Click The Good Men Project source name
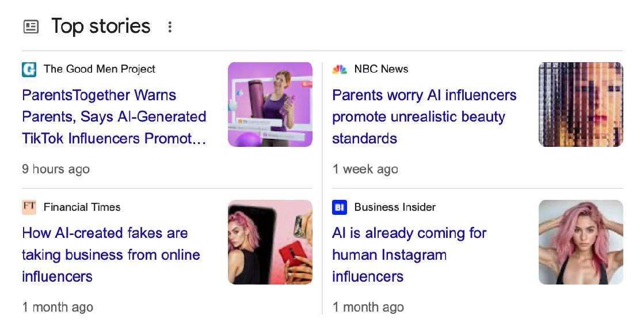Viewport: 644px width, 326px height. click(x=100, y=69)
